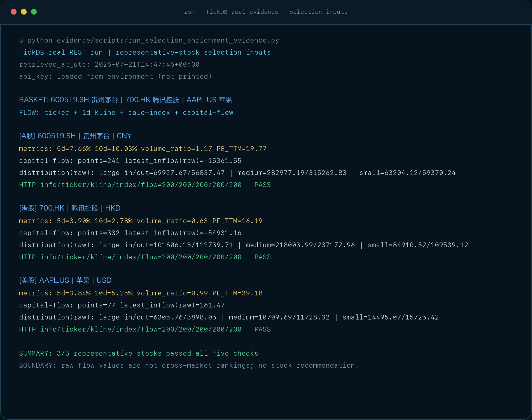Click capital-flow line with points=77
Screen dimensions: 532x420
coord(122,305)
